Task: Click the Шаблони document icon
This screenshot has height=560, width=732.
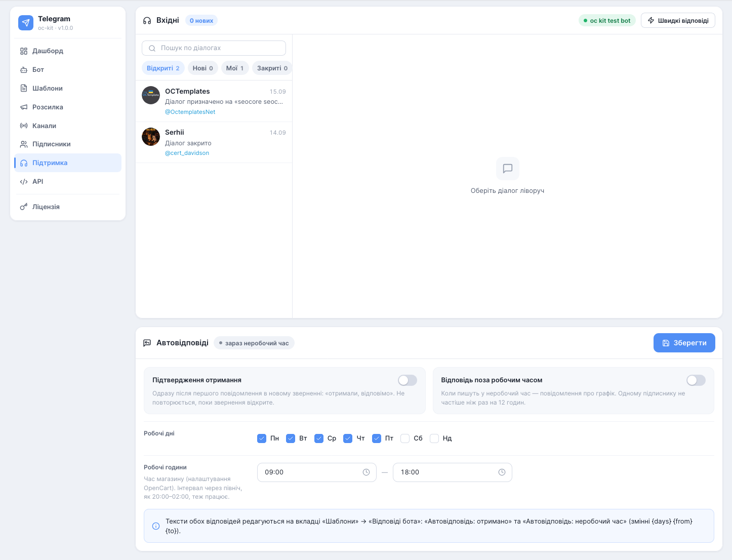Action: pos(24,89)
